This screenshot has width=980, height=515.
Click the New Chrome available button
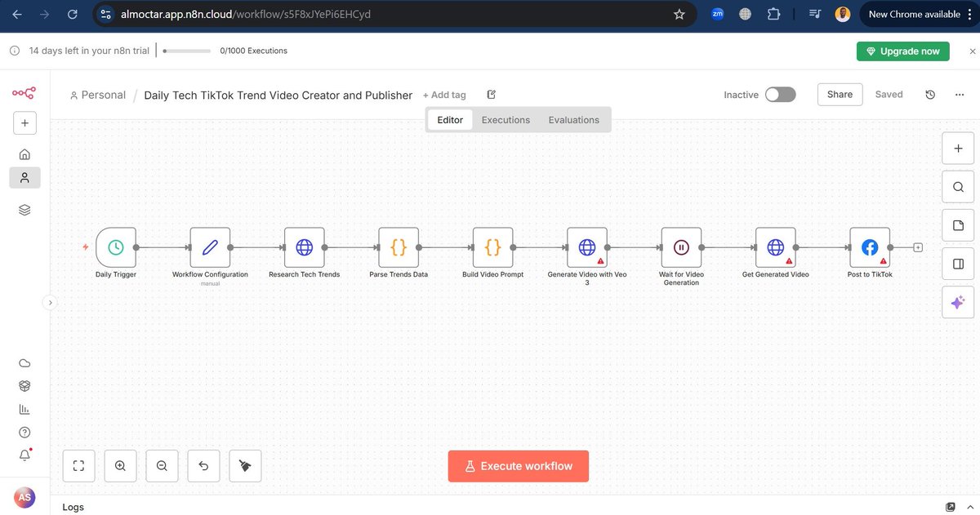[914, 14]
